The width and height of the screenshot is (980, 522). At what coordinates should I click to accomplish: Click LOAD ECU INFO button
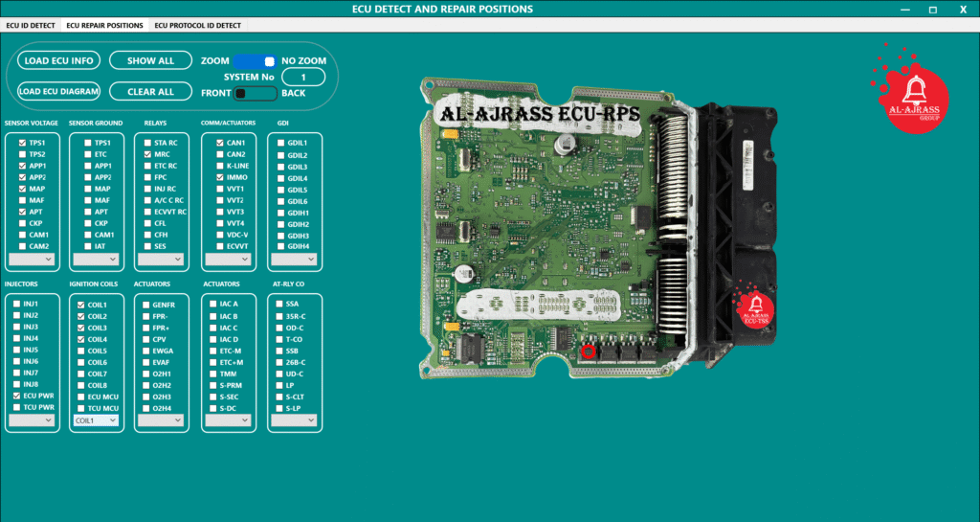(x=58, y=60)
